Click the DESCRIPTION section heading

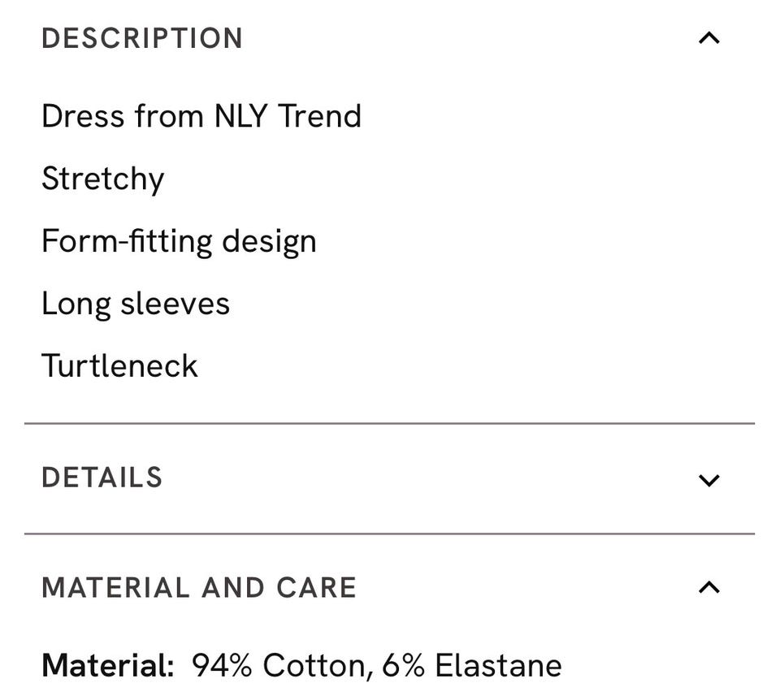(x=142, y=38)
